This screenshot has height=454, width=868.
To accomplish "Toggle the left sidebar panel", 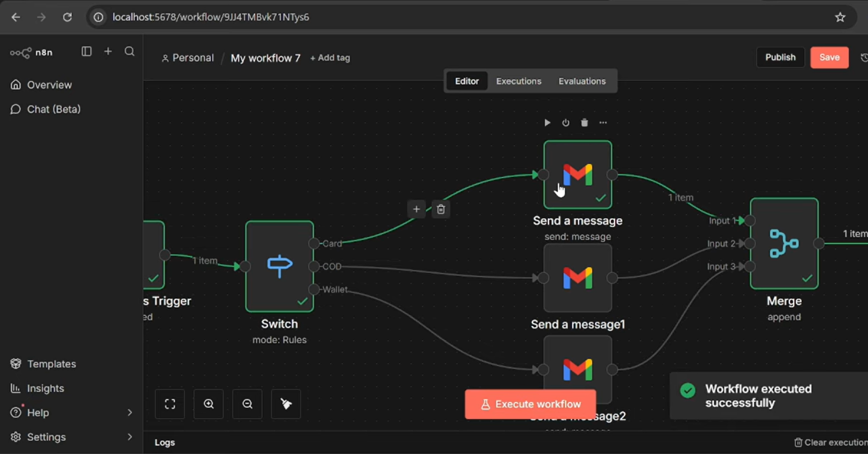I will 87,51.
